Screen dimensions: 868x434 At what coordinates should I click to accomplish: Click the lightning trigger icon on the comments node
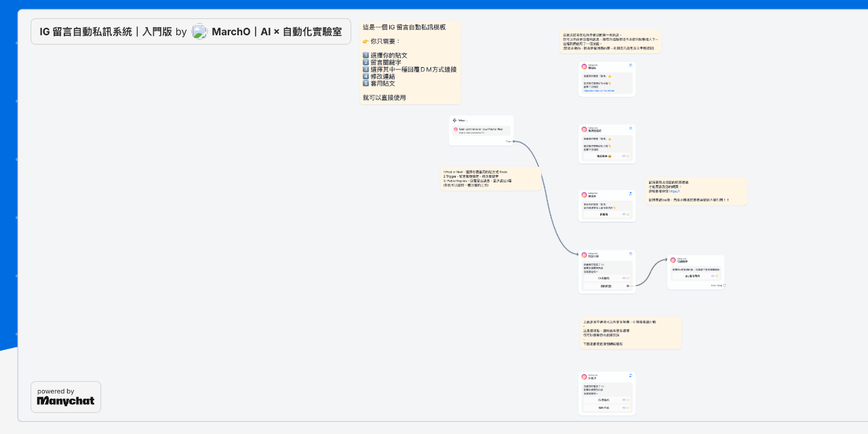[x=454, y=120]
